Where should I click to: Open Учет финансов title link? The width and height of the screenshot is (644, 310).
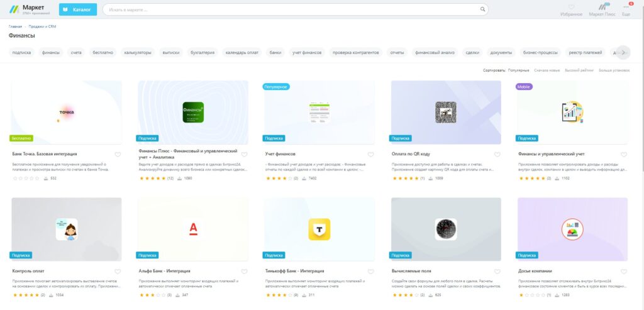click(x=280, y=154)
